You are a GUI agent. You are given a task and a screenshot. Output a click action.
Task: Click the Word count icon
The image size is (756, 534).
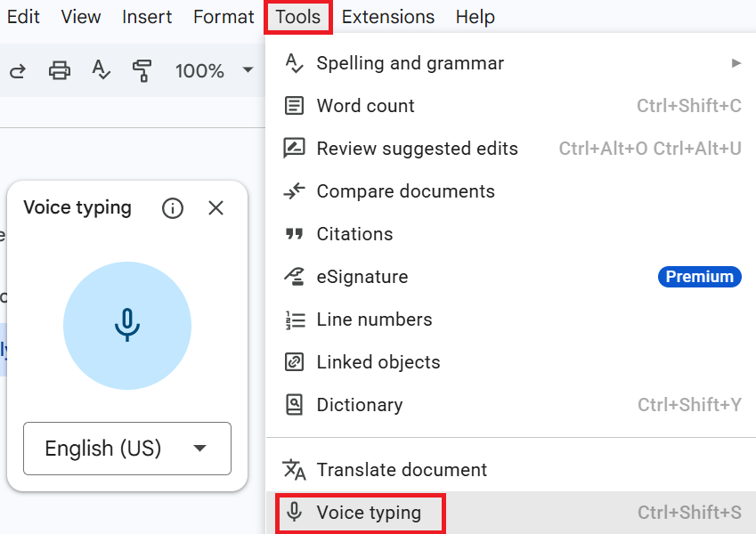pos(294,106)
